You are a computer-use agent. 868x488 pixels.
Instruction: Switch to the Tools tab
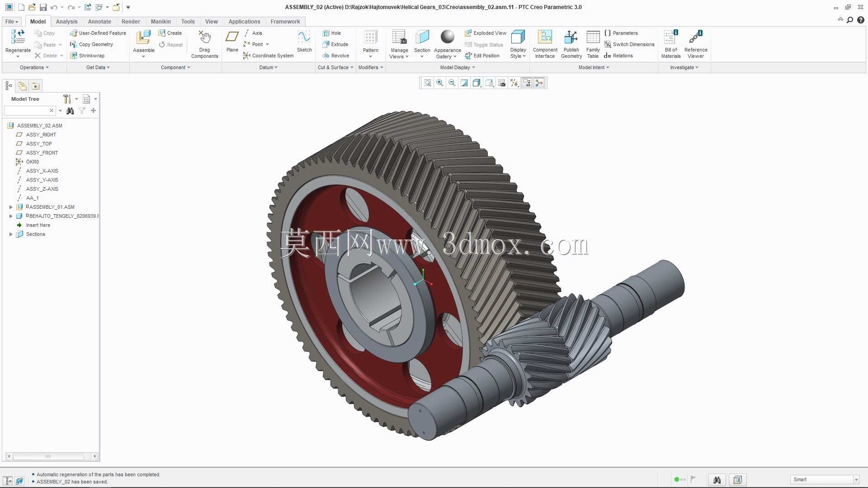[x=188, y=22]
